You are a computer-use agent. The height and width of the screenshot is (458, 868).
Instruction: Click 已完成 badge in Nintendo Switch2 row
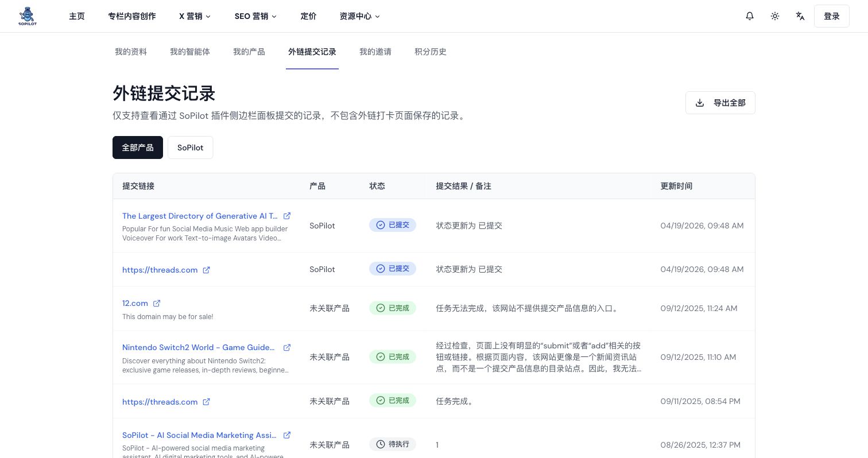coord(393,357)
